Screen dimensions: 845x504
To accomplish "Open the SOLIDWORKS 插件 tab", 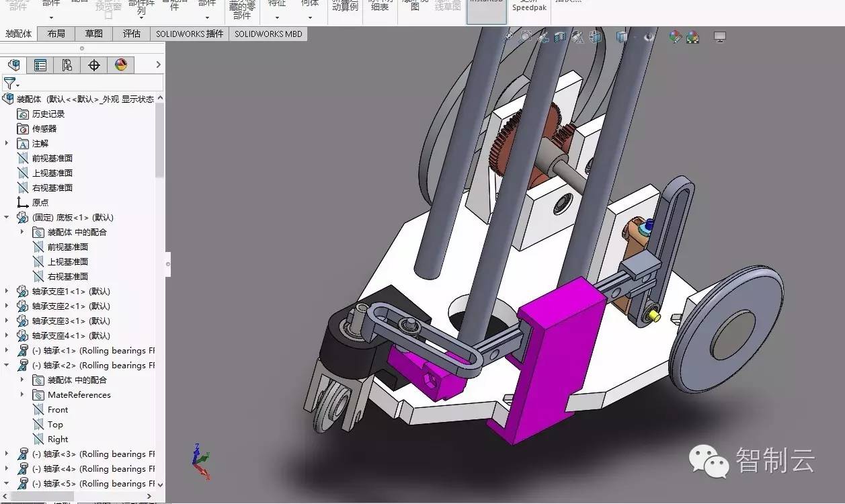I will tap(190, 34).
